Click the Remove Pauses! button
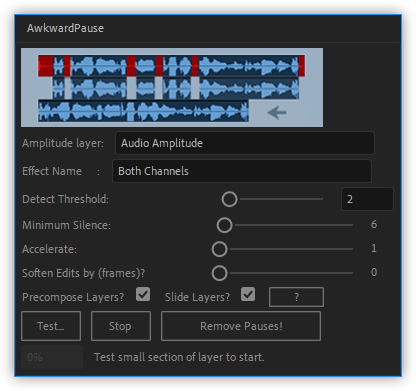This screenshot has height=391, width=416. pos(241,326)
